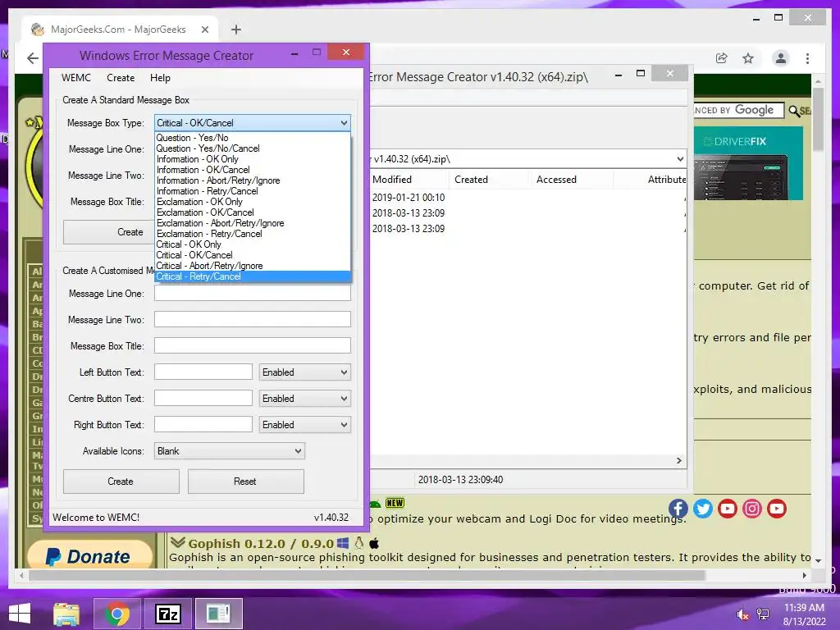Viewport: 840px width, 630px height.
Task: Choose Exclamation - OK Only option
Action: [253, 202]
